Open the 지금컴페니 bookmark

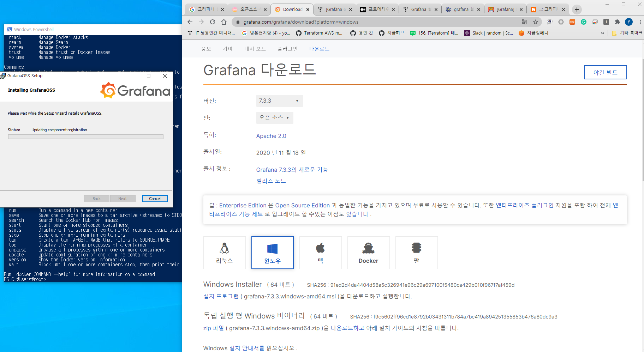(533, 33)
